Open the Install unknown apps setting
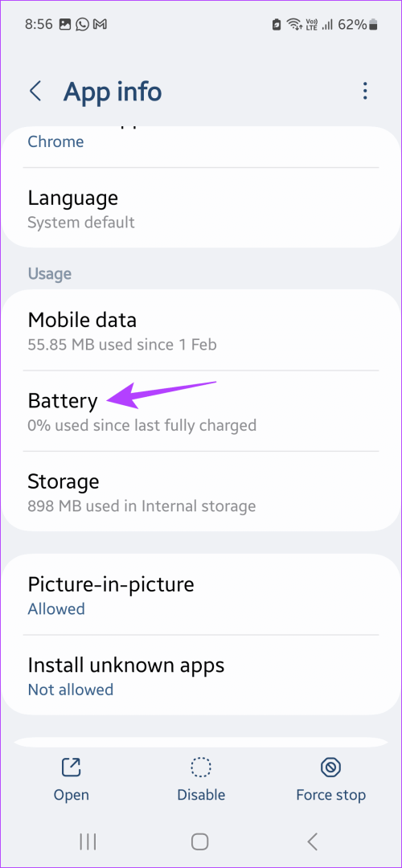402x868 pixels. [x=200, y=674]
